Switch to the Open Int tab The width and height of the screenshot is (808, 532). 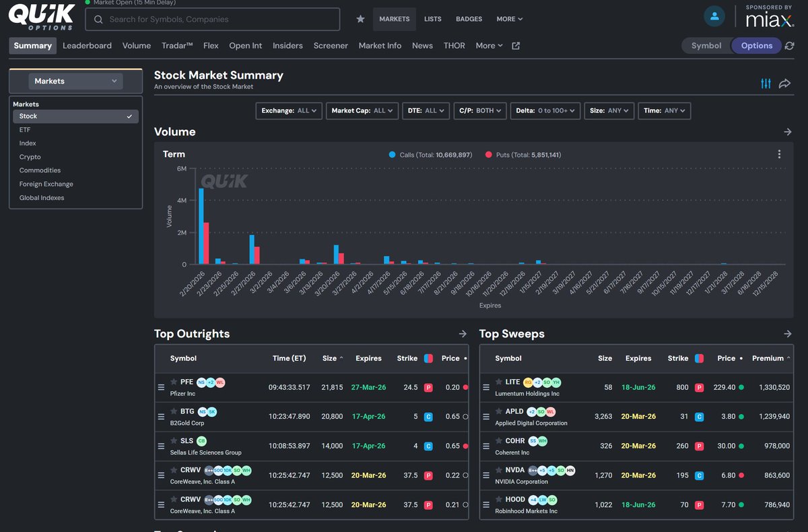245,46
